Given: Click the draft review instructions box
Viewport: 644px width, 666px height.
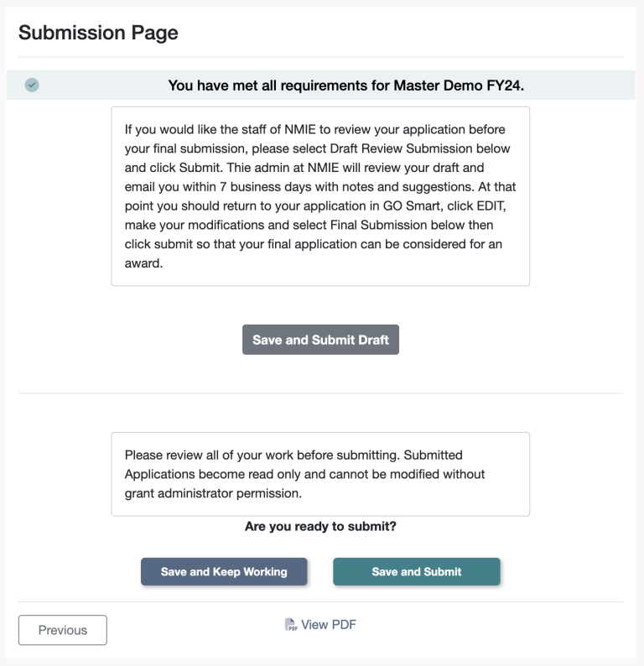Looking at the screenshot, I should tap(320, 195).
